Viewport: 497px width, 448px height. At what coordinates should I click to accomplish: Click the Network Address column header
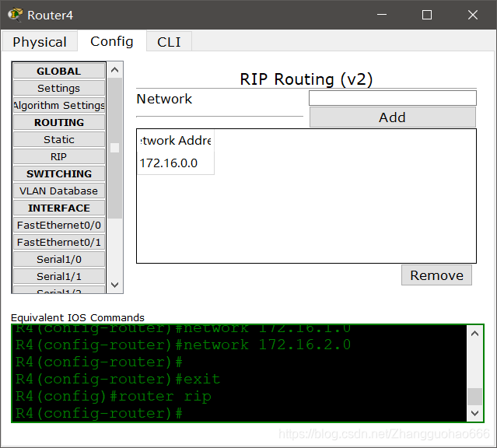[x=176, y=141]
